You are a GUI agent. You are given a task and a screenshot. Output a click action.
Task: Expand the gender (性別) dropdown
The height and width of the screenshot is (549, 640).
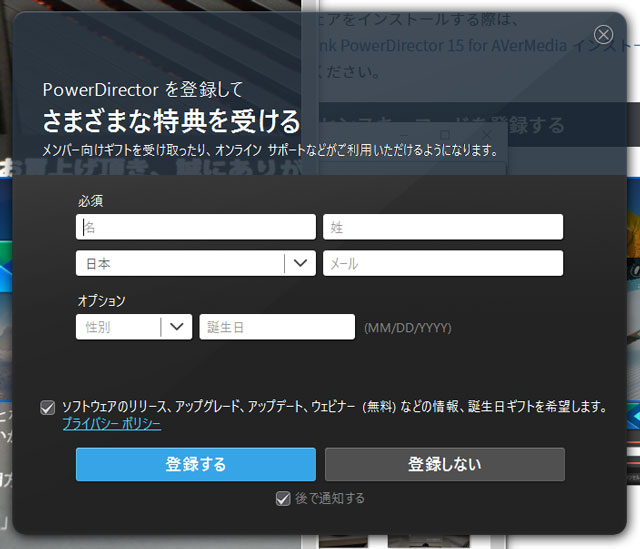(x=134, y=327)
